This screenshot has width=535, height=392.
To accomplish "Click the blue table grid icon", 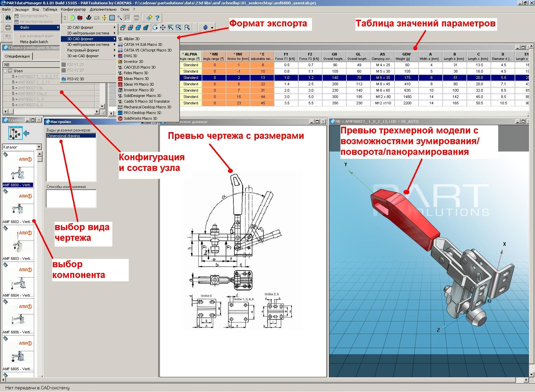I will [x=112, y=18].
